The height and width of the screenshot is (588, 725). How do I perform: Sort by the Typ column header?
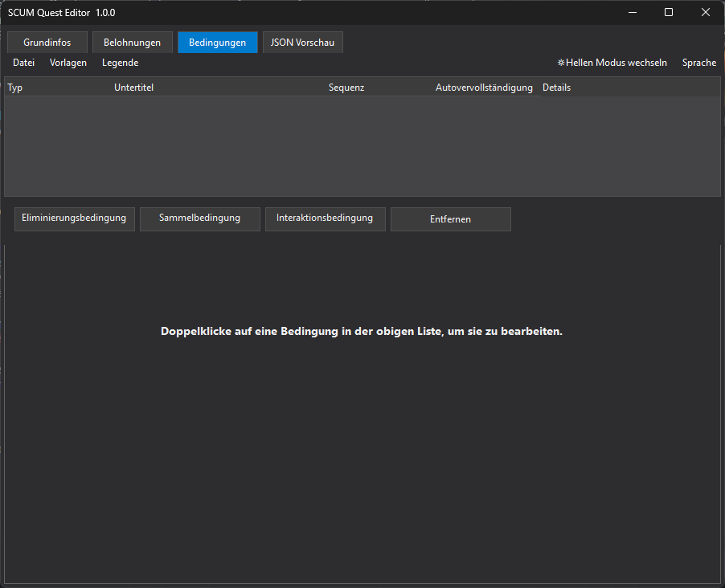click(15, 88)
